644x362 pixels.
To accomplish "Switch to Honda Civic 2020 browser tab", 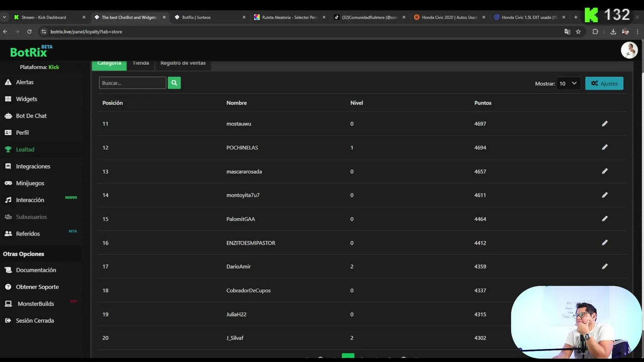I will [449, 17].
